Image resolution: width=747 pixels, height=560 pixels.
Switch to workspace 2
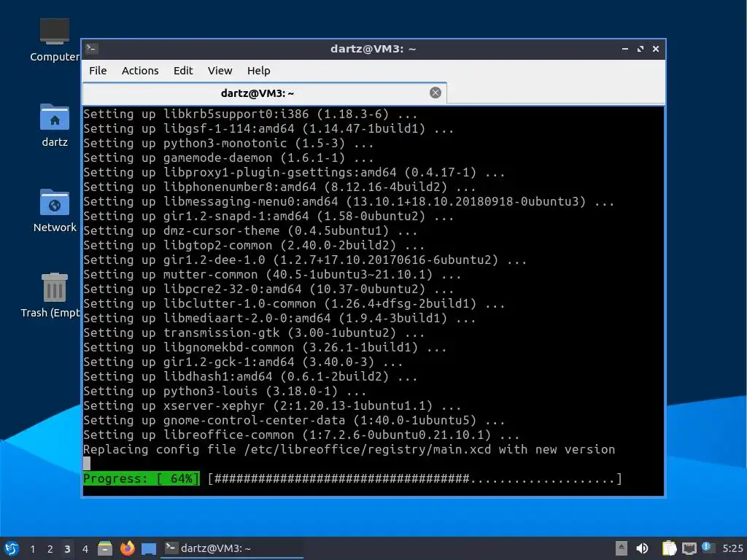[x=50, y=549]
